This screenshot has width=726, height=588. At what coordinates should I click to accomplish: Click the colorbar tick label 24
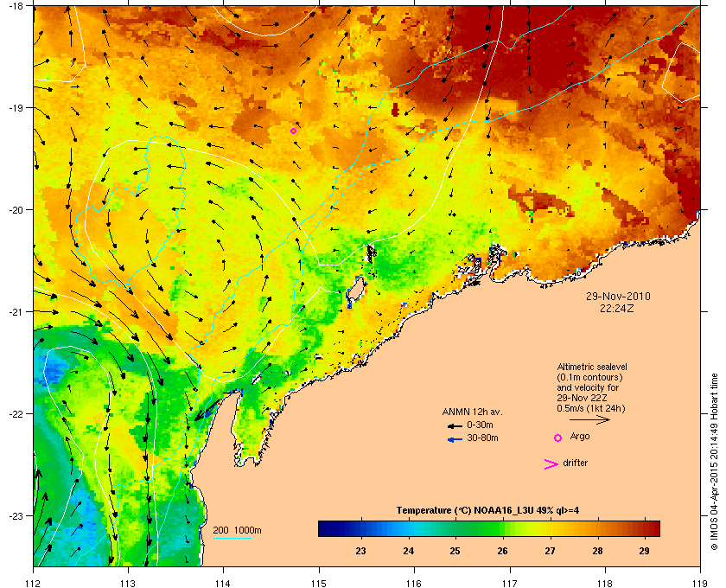[x=408, y=551]
